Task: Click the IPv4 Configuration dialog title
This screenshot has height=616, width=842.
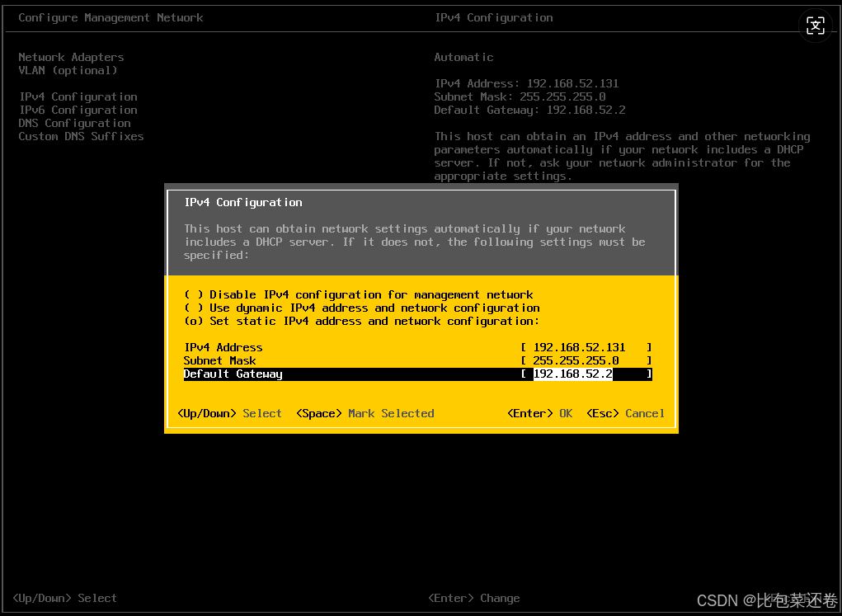Action: [x=243, y=203]
